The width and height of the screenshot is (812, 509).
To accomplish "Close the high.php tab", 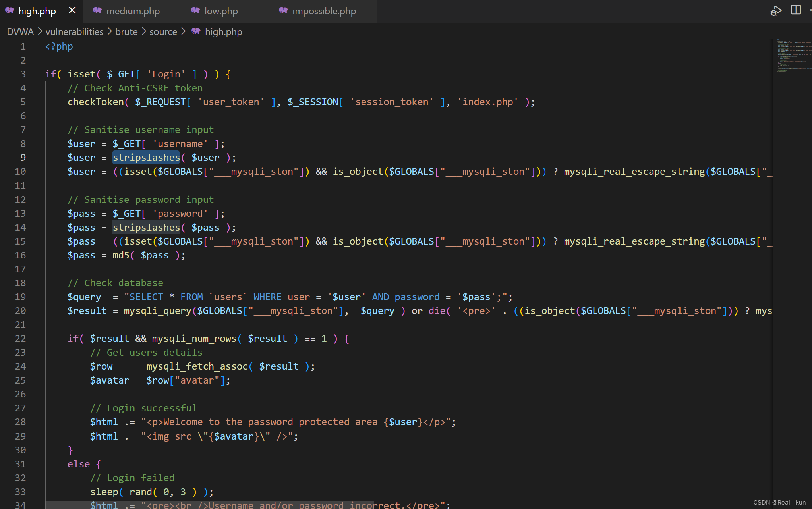I will click(x=72, y=10).
